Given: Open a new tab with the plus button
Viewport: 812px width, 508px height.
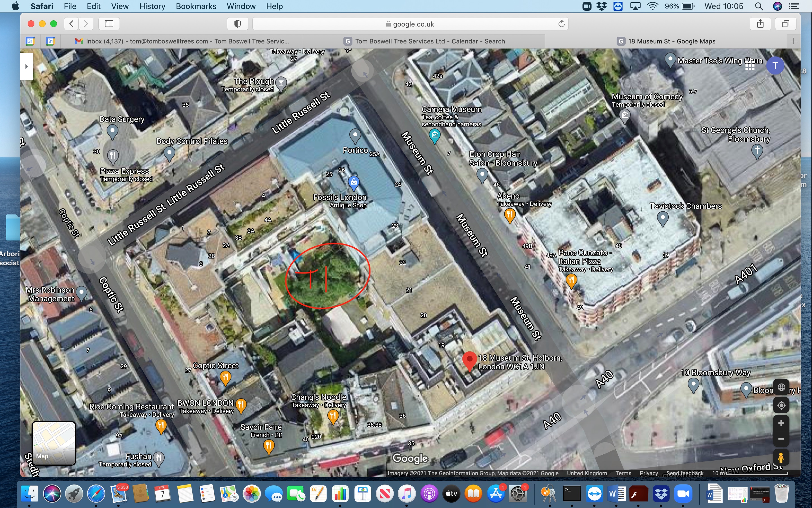Looking at the screenshot, I should 793,41.
